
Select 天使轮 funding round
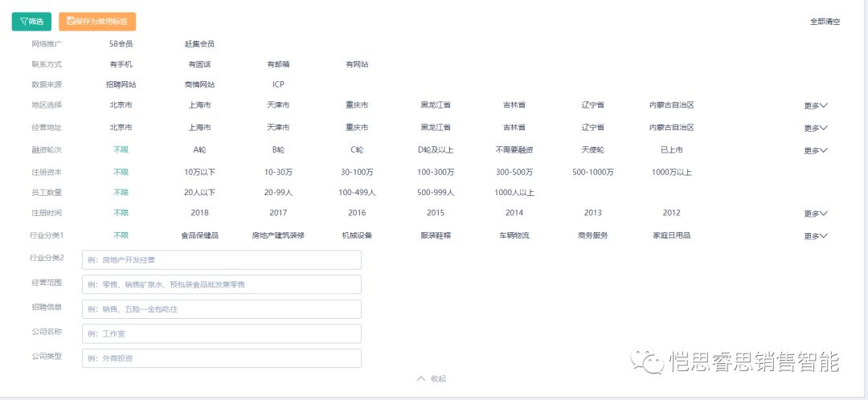point(593,150)
